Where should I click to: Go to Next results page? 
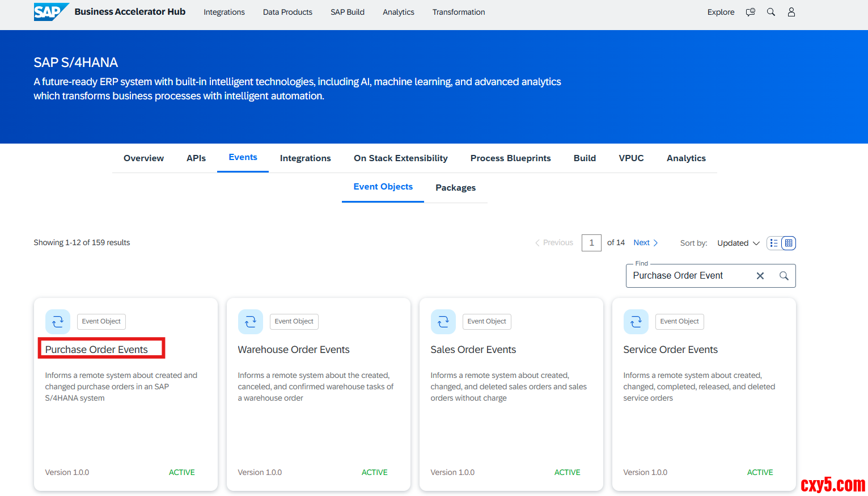click(645, 243)
